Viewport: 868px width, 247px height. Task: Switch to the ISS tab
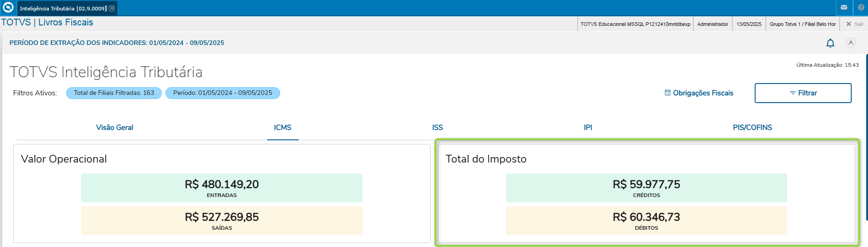point(437,128)
